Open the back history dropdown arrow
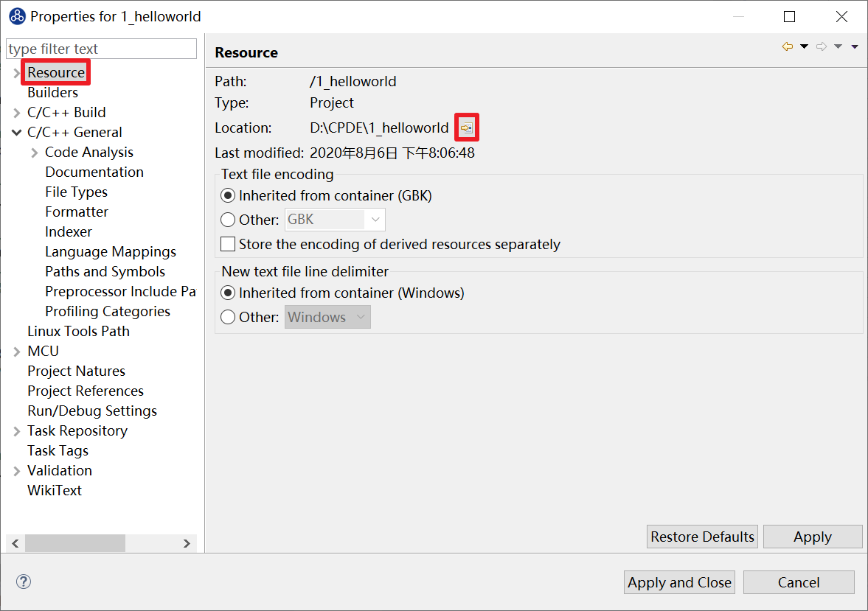The image size is (868, 611). point(804,47)
